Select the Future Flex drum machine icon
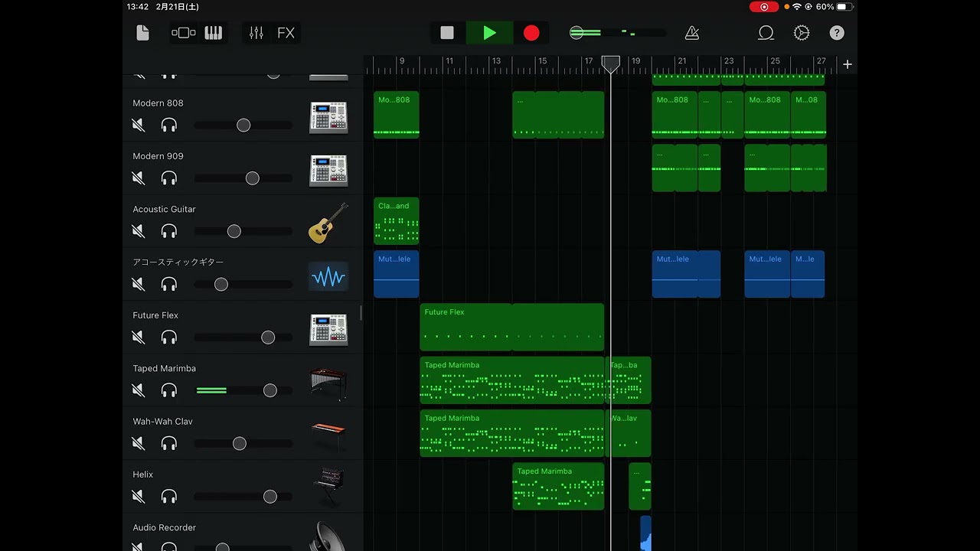Image resolution: width=980 pixels, height=551 pixels. (x=328, y=329)
